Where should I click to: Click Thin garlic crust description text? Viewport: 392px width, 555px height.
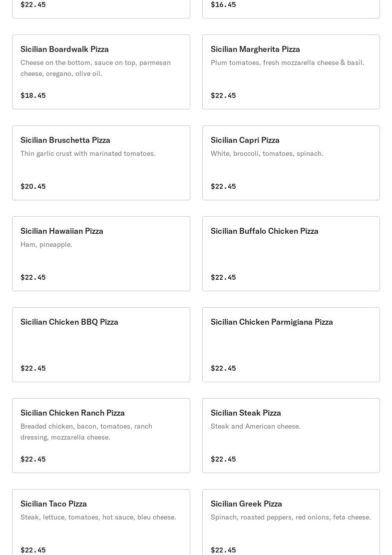88,154
